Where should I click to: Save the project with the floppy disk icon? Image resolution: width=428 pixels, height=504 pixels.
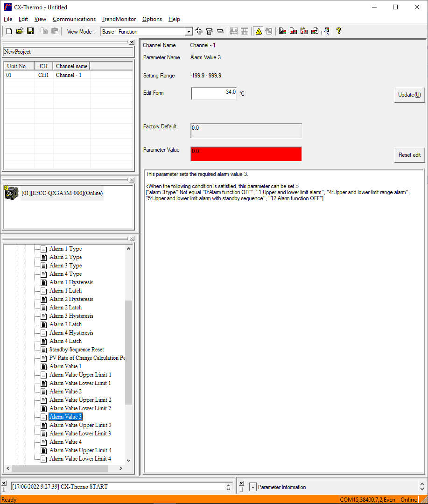point(30,31)
